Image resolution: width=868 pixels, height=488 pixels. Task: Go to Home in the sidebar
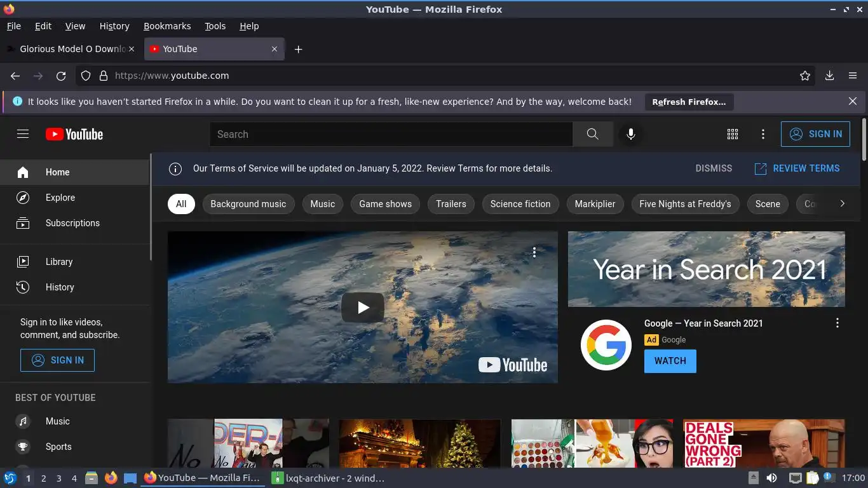75,172
